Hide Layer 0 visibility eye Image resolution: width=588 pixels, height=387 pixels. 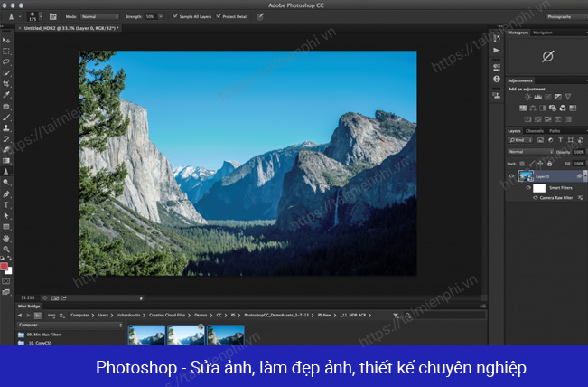tap(511, 176)
